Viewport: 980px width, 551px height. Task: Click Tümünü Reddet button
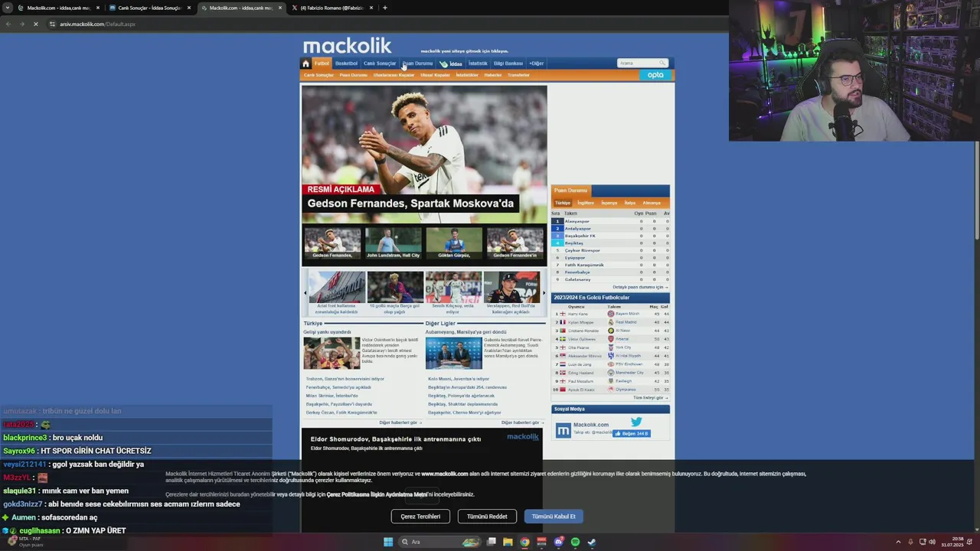487,517
